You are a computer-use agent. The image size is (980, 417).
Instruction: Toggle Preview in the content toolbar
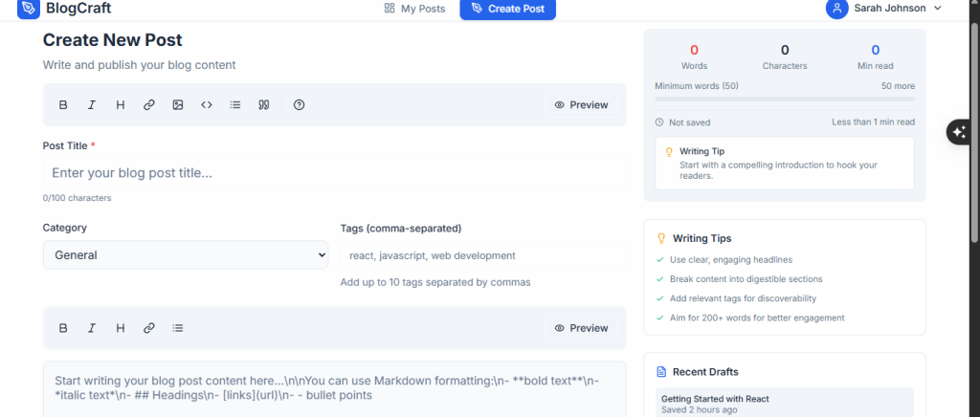tap(581, 328)
